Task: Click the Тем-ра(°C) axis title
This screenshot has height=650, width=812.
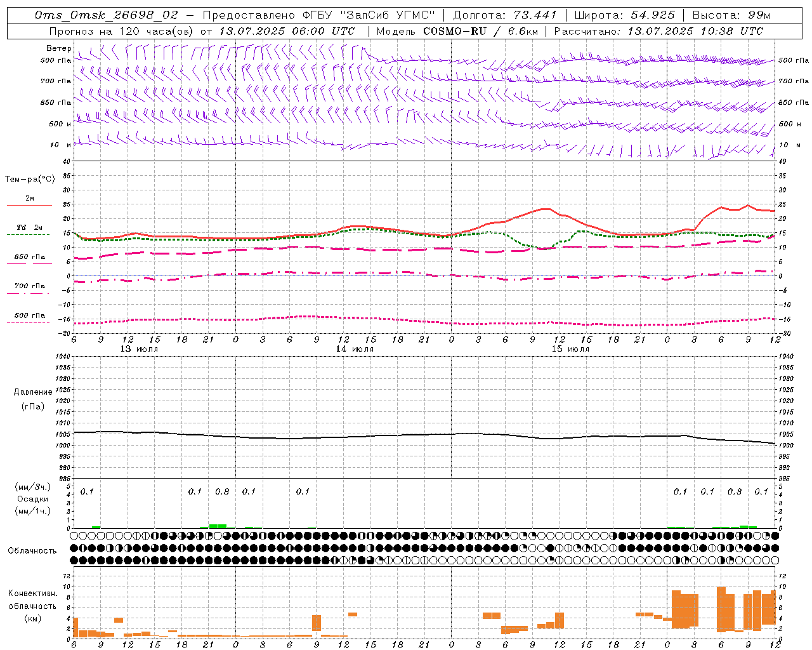Action: 30,180
